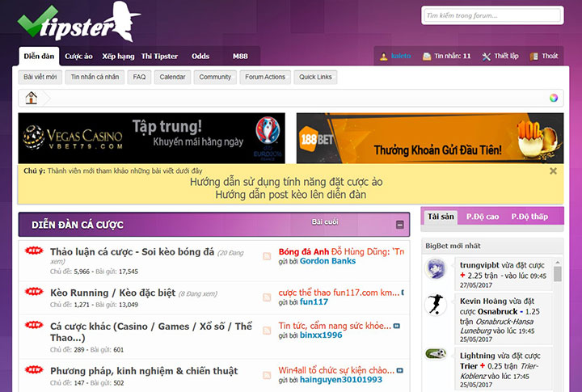Click the BigBet scrollbar up arrow
Viewport: 582px width, 392px height.
coord(557,263)
